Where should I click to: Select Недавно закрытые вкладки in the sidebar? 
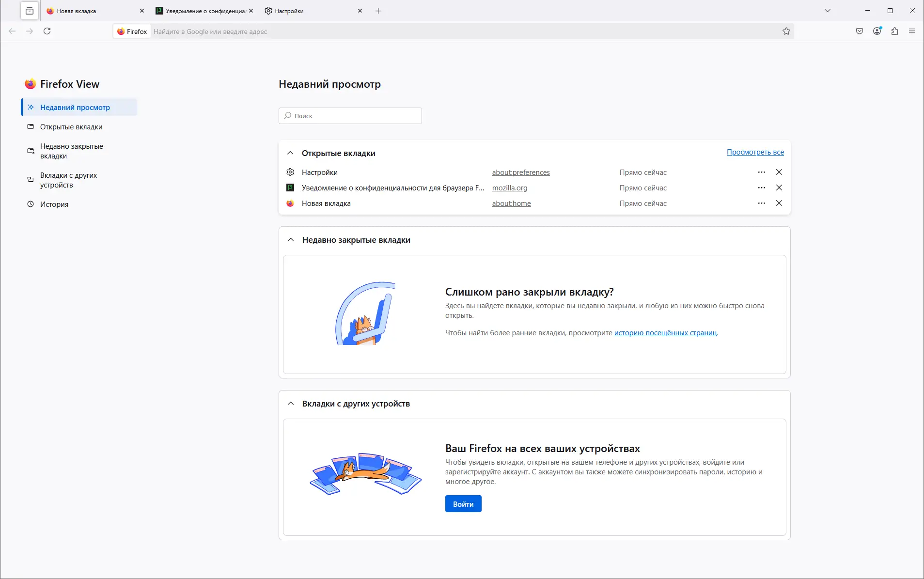pos(79,151)
